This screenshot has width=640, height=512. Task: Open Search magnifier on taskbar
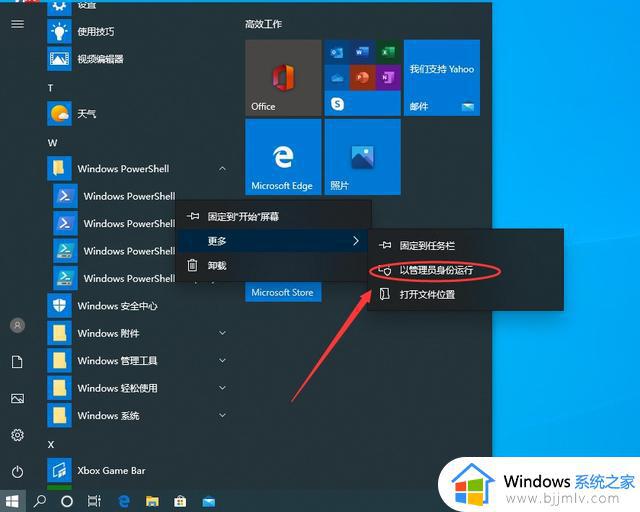tap(40, 501)
